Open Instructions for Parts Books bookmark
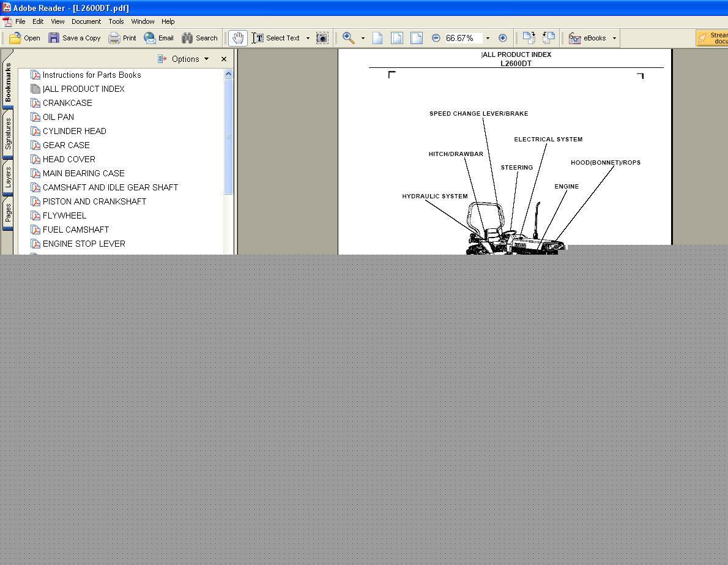 [x=92, y=75]
